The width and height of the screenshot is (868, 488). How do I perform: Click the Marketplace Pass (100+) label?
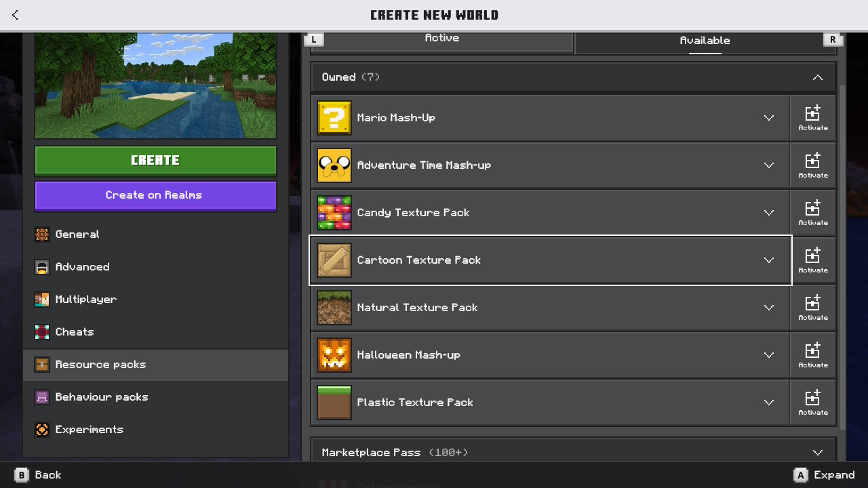[395, 453]
